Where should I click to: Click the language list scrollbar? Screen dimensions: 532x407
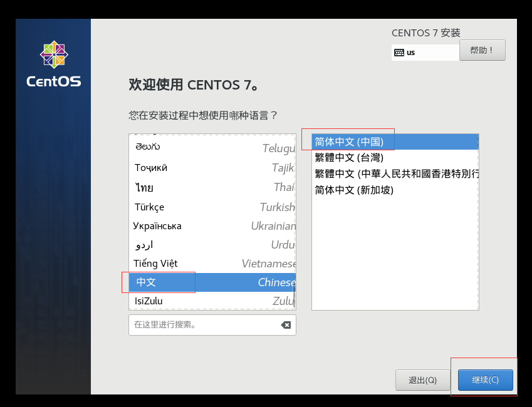pyautogui.click(x=294, y=294)
